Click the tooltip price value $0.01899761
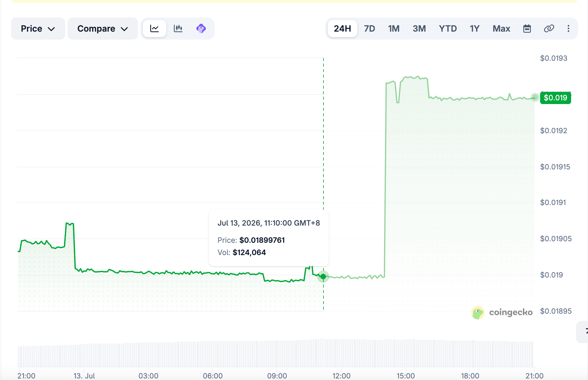 pyautogui.click(x=262, y=240)
